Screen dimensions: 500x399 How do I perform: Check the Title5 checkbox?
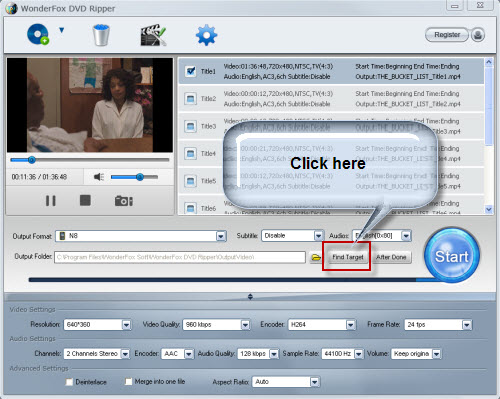[190, 181]
